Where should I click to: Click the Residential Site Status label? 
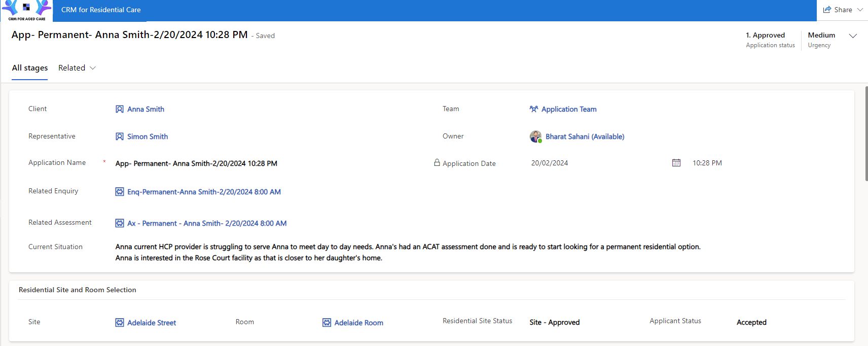tap(477, 321)
